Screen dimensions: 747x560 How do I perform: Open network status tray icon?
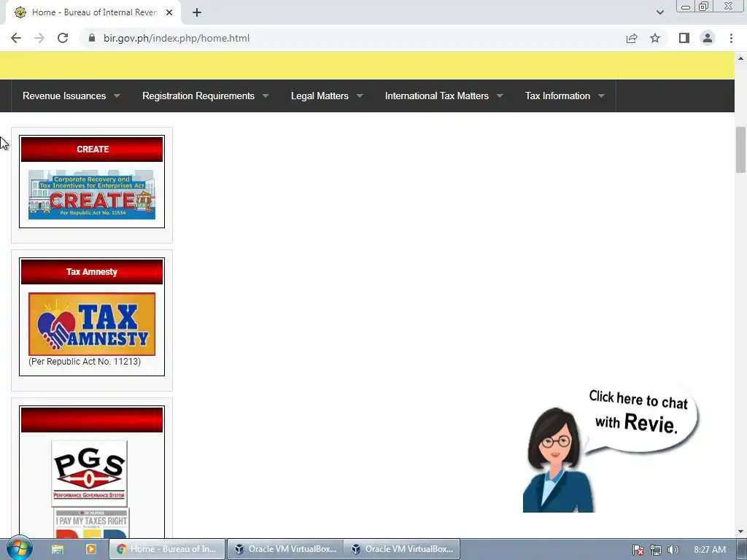pos(656,550)
